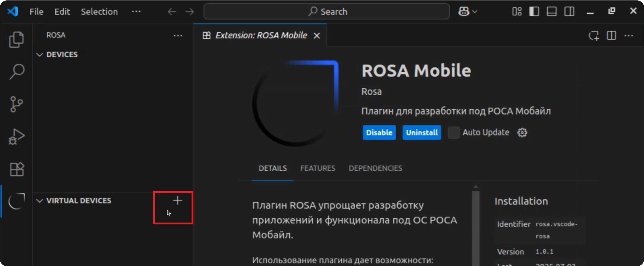Go forward with the right arrow

190,11
